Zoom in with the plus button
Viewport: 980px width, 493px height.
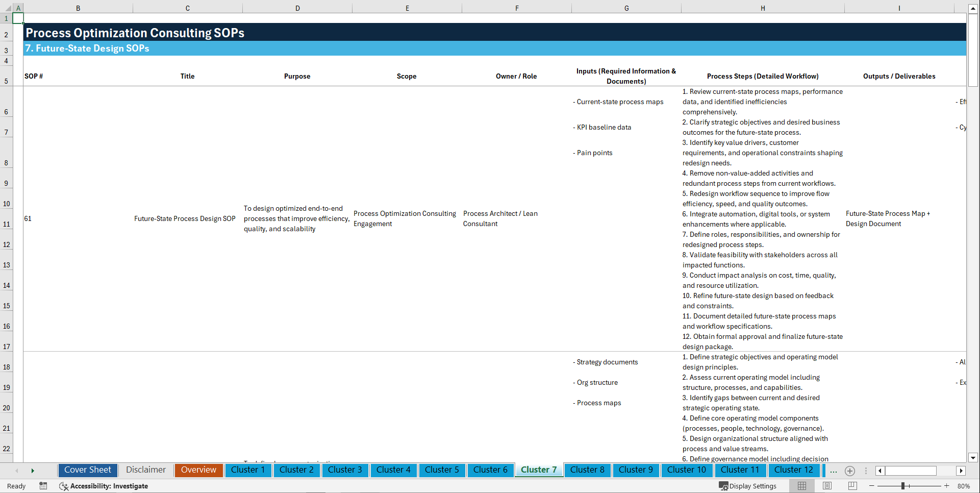(x=947, y=486)
